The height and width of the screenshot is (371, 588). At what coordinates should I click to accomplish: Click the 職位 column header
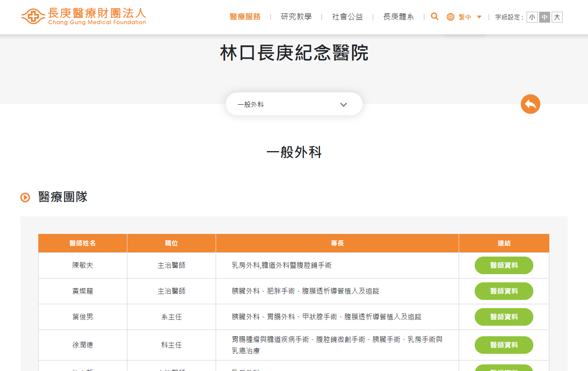point(172,243)
